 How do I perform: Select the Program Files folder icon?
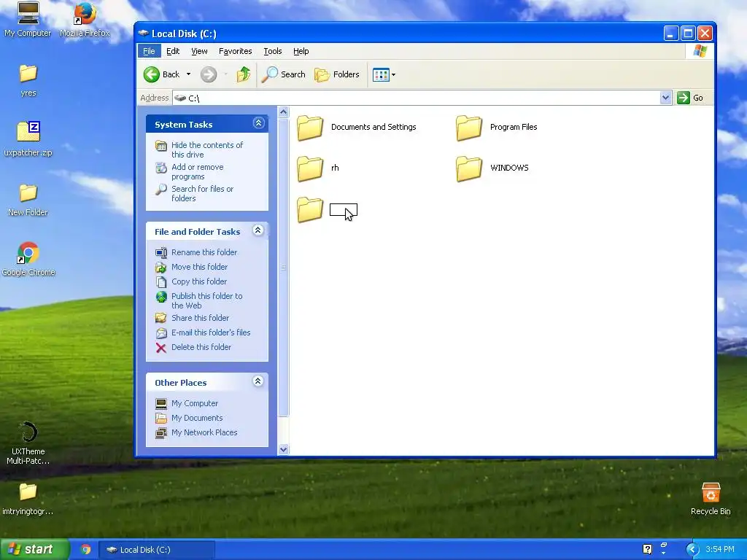pos(469,128)
